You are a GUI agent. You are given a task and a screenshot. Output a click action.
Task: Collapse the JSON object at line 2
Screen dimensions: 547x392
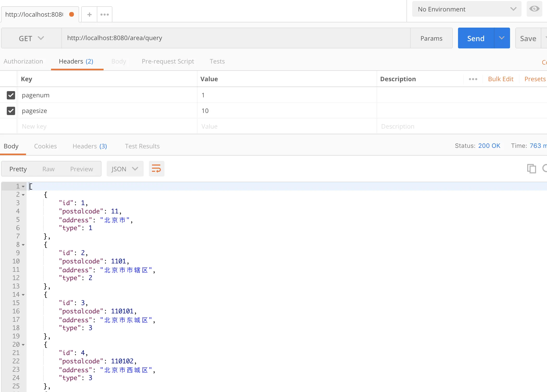coord(23,195)
